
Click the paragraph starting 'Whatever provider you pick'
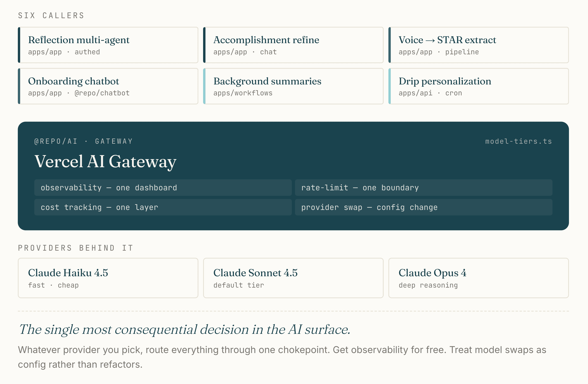(x=282, y=357)
